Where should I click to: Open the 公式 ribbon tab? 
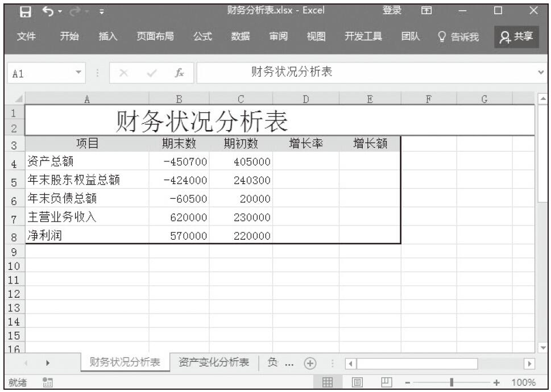click(x=202, y=37)
